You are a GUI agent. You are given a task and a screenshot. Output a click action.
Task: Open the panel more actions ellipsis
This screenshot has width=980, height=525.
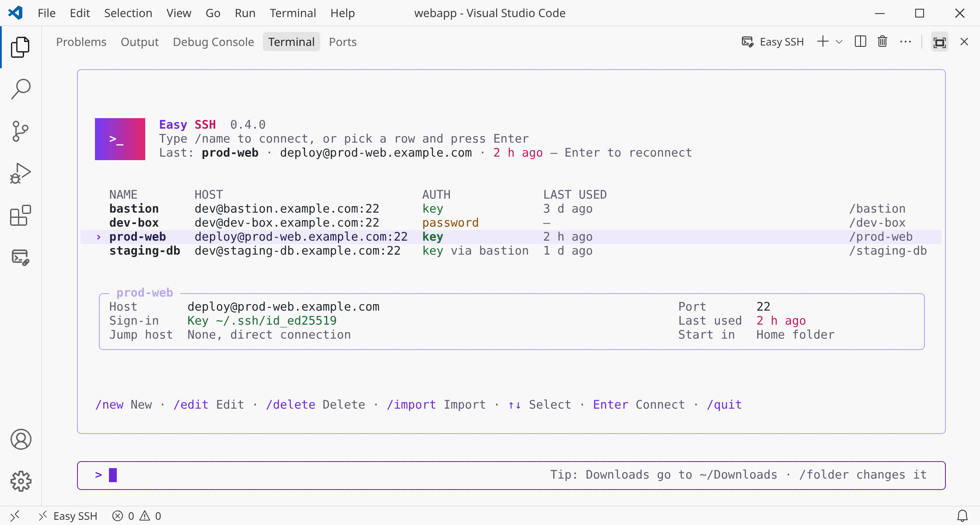point(906,42)
